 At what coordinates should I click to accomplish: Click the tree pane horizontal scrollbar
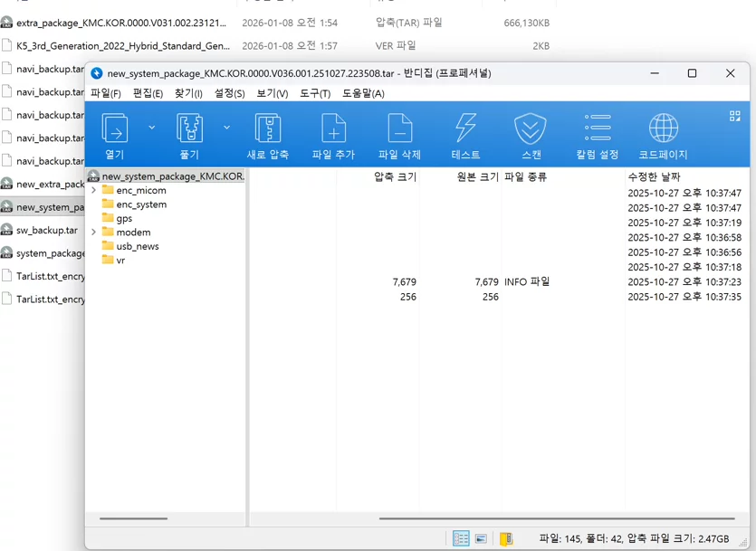tap(134, 518)
